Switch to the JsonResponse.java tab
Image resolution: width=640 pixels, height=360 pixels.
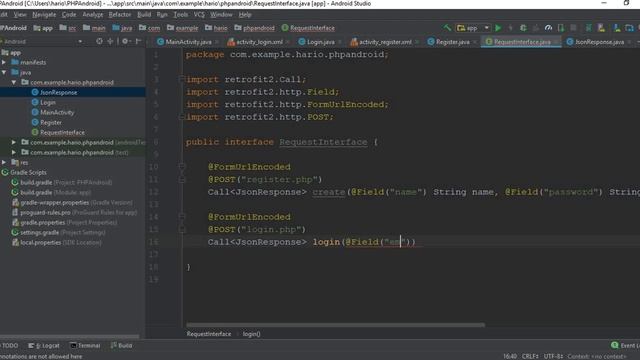pos(599,42)
